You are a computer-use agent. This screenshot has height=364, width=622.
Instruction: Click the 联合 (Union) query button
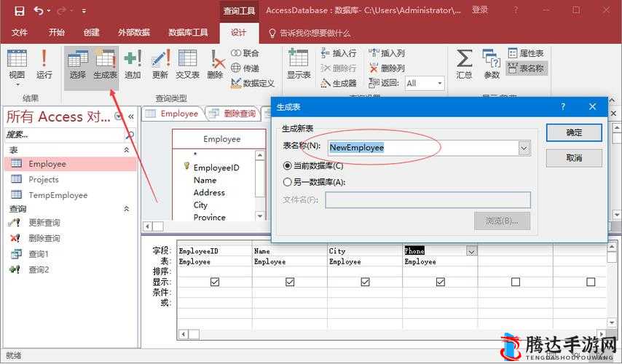click(x=245, y=53)
